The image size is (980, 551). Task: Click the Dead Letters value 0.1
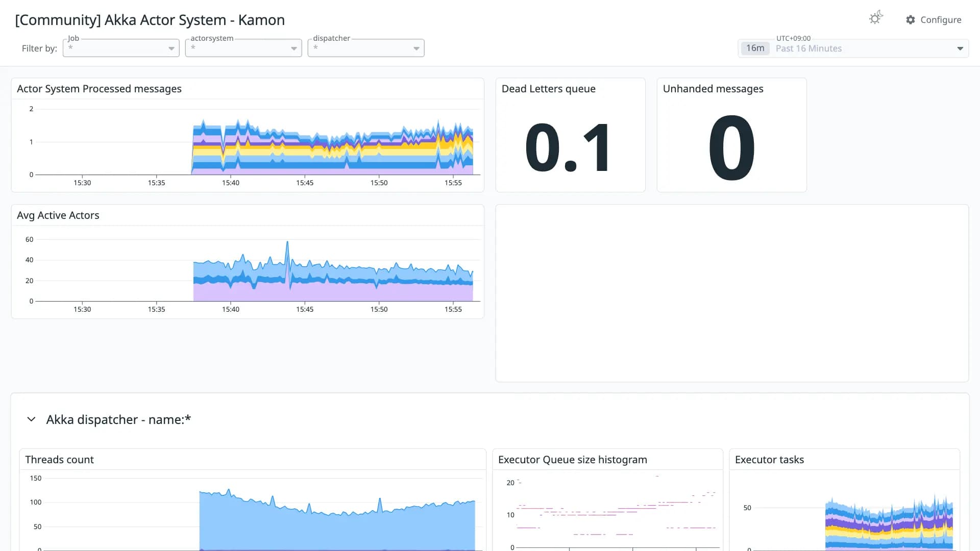tap(568, 148)
